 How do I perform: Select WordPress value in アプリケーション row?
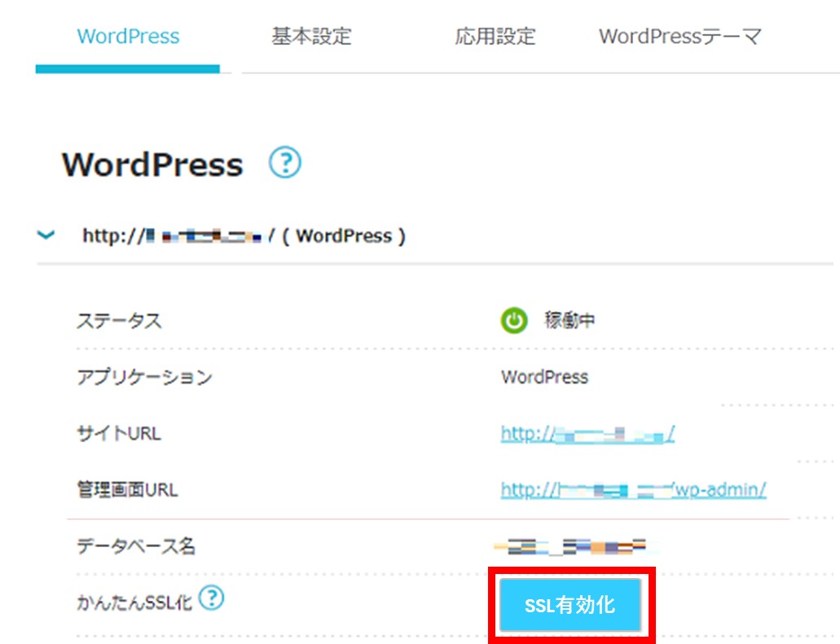pos(545,377)
